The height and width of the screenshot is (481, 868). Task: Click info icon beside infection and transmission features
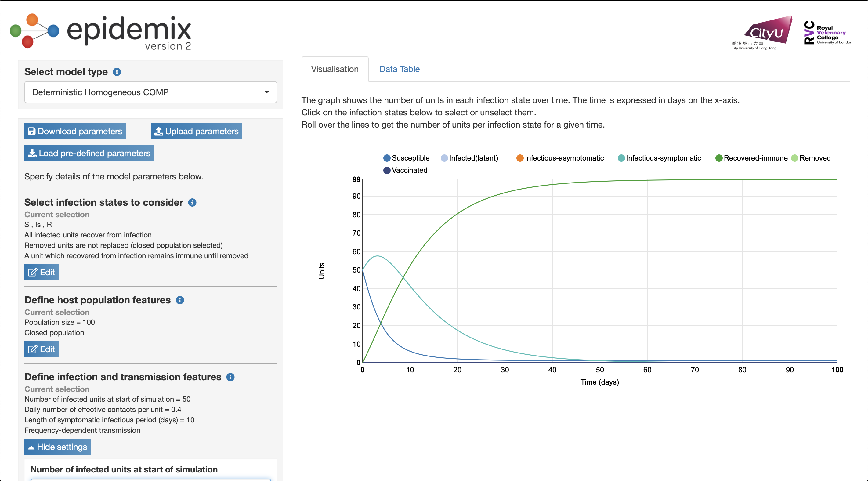(230, 377)
